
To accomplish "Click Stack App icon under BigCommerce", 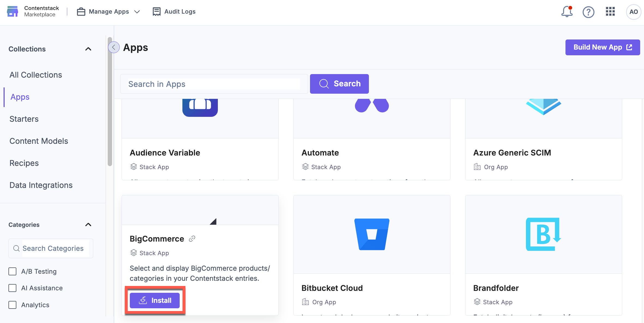I will (134, 253).
